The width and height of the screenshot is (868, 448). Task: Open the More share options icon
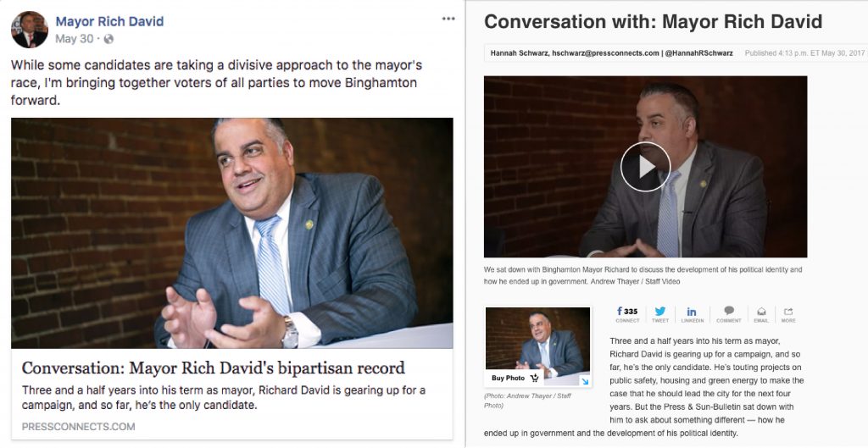788,315
